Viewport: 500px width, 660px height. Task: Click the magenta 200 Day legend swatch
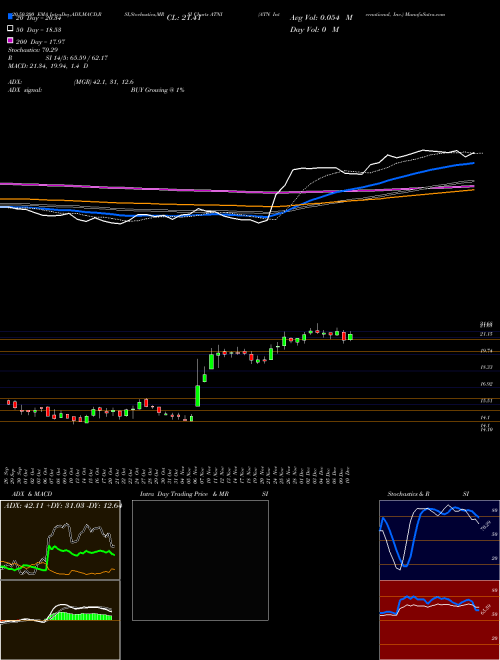(x=10, y=40)
